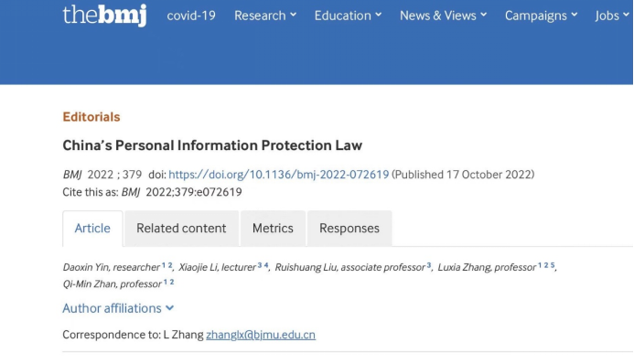The width and height of the screenshot is (634, 364).
Task: Open the covid-19 menu item
Action: [x=191, y=16]
